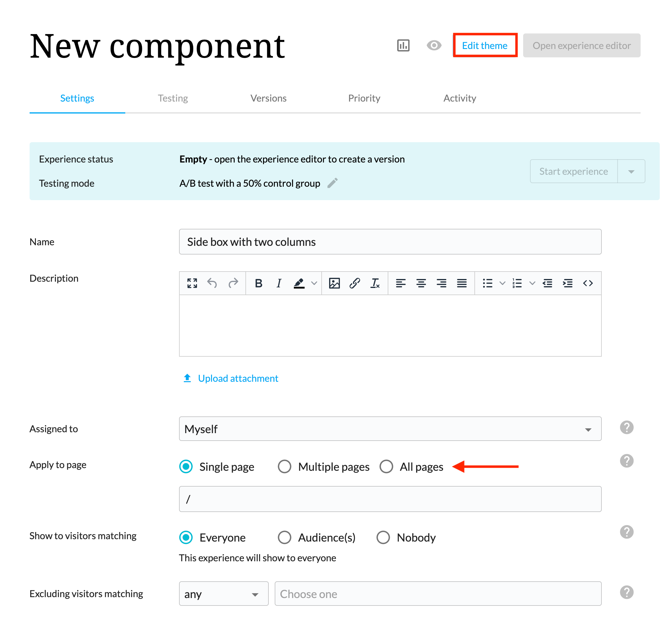Click the Upload attachment link
672x627 pixels.
(238, 378)
